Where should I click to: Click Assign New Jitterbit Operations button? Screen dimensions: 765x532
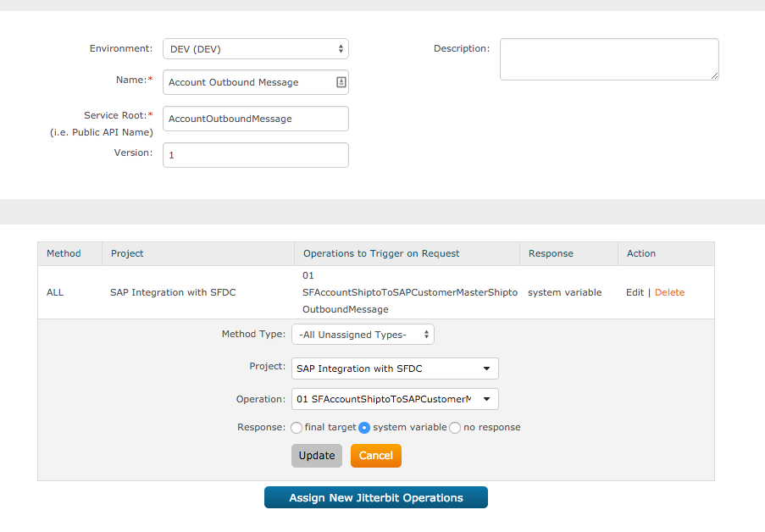376,497
